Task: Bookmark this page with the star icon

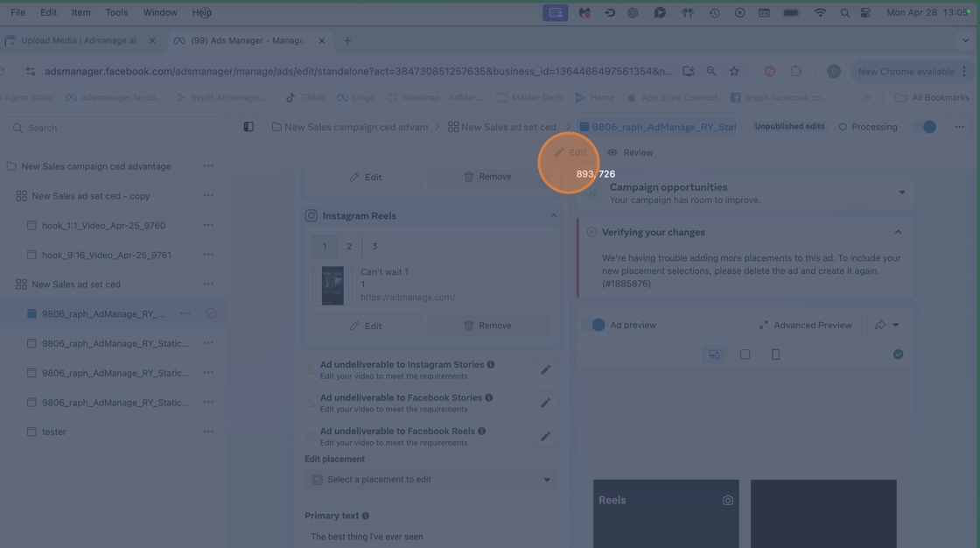Action: [x=734, y=71]
